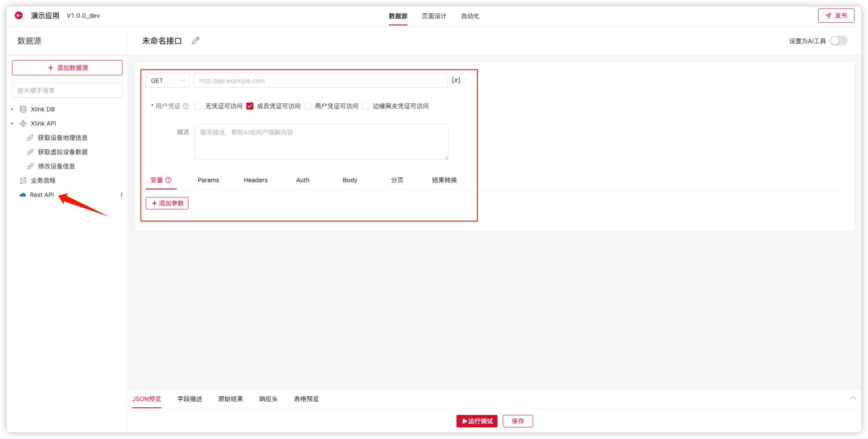The image size is (868, 439).
Task: Click the variable (x) icon beside URL
Action: pos(456,80)
